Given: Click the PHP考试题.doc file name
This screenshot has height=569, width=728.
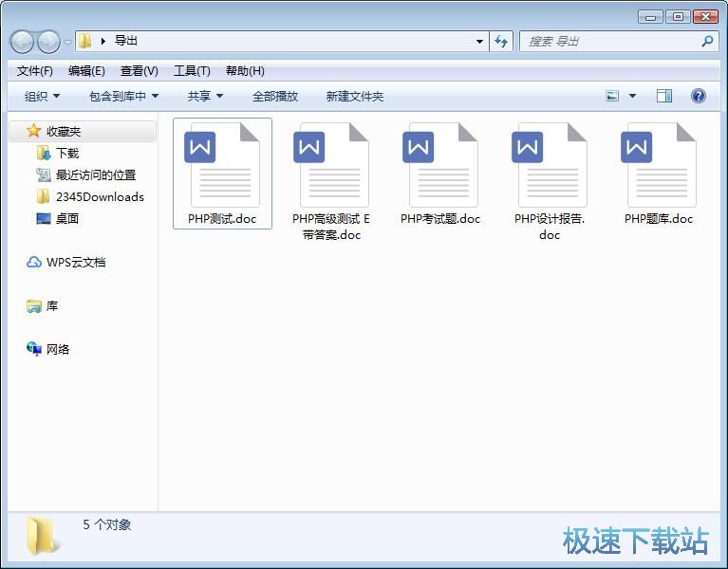Looking at the screenshot, I should (x=440, y=219).
